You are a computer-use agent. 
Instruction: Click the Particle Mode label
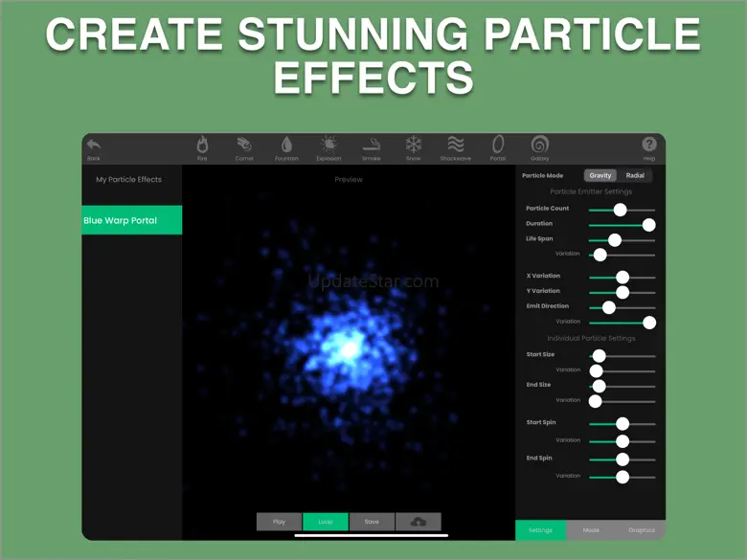click(x=542, y=176)
